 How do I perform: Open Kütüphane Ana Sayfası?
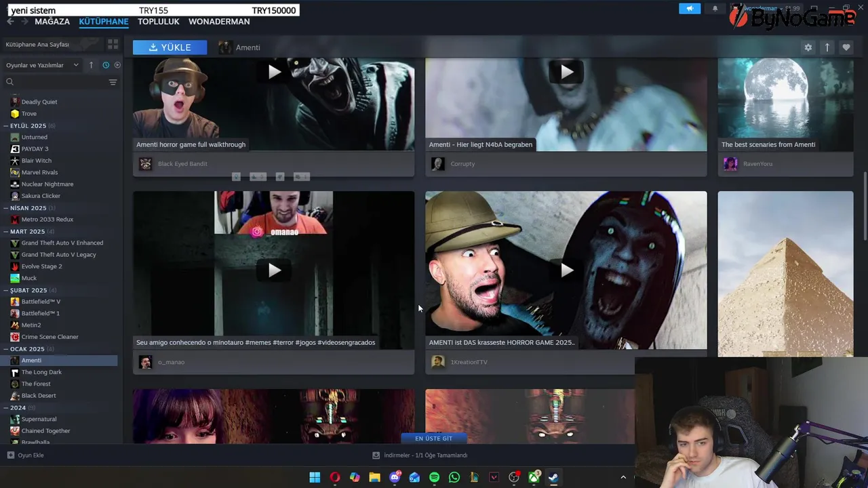click(38, 44)
